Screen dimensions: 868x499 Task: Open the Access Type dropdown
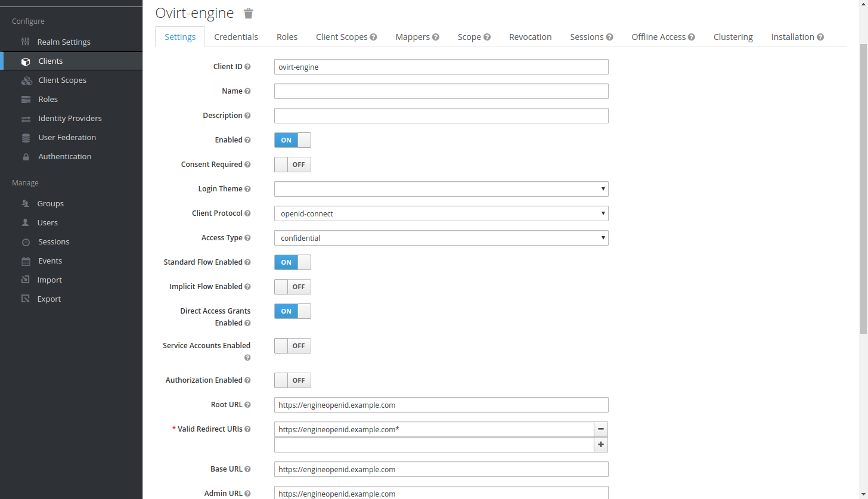(441, 238)
